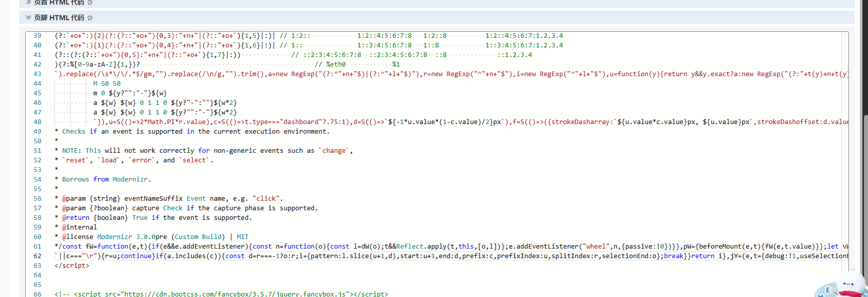
Task: Select line number 39 in the gutter
Action: pos(37,36)
